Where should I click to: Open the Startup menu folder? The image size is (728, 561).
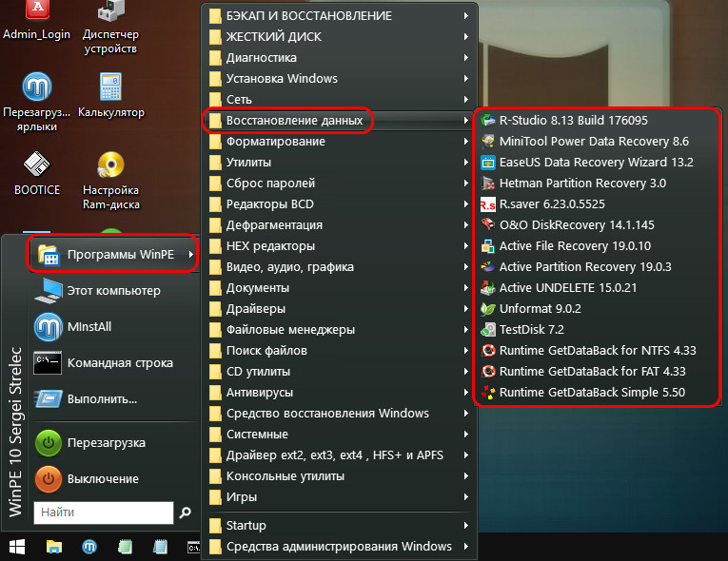pyautogui.click(x=340, y=525)
